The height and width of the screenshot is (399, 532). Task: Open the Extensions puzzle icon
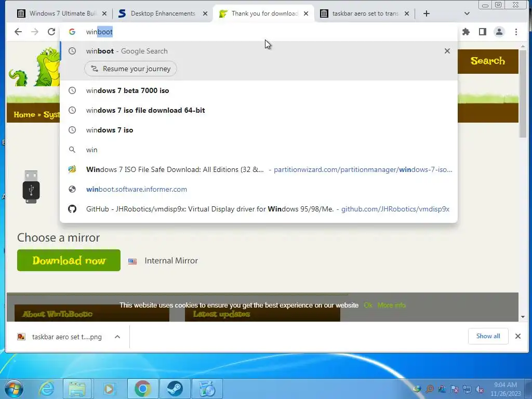[x=466, y=32]
